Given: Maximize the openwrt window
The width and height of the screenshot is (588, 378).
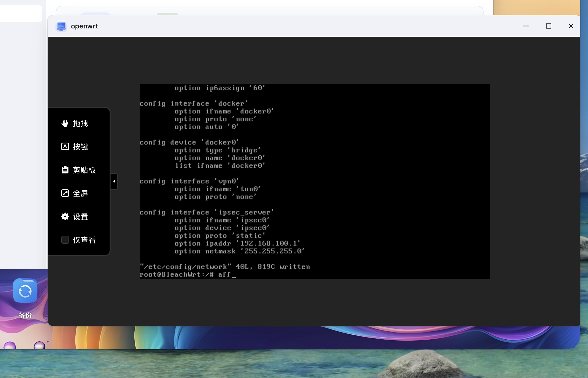Looking at the screenshot, I should pos(548,26).
